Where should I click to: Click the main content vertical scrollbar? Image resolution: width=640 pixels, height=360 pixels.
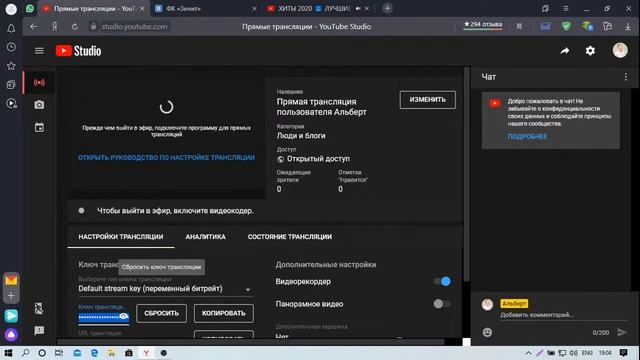pos(467,175)
